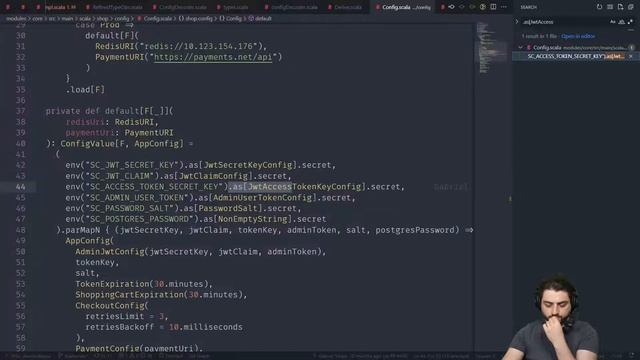The image size is (640, 360).
Task: Follow the https://payments.net/api link
Action: 213,57
